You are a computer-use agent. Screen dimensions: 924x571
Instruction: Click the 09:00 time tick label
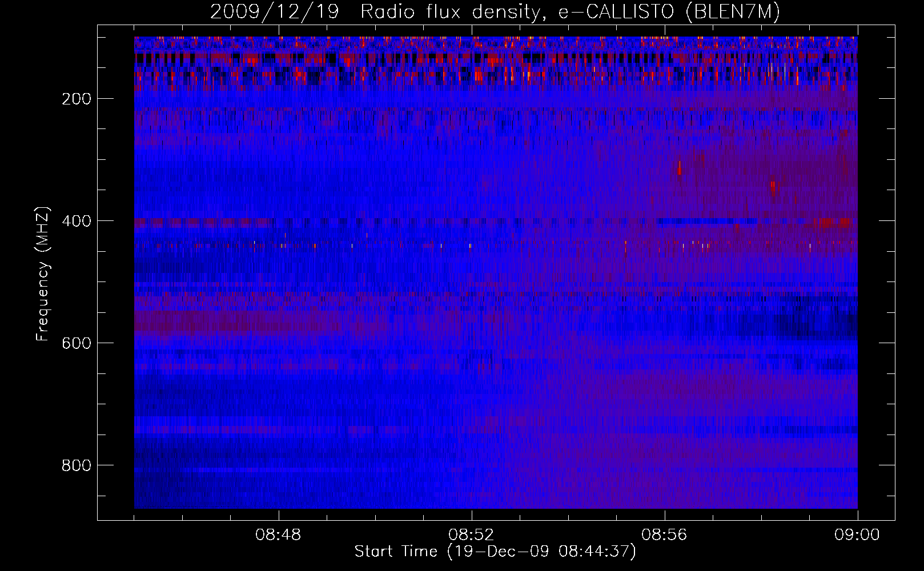click(x=857, y=535)
